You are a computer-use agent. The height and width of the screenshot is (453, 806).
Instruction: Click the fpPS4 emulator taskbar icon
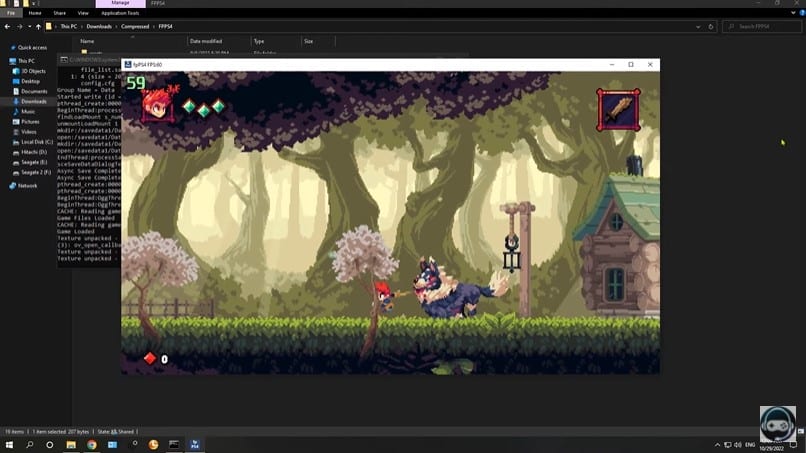(x=195, y=444)
